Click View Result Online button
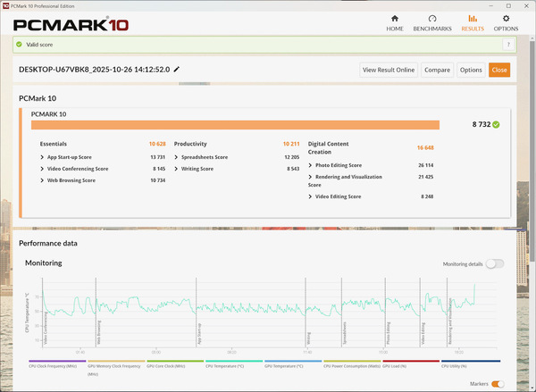Viewport: 536px width, 392px height. coord(389,70)
